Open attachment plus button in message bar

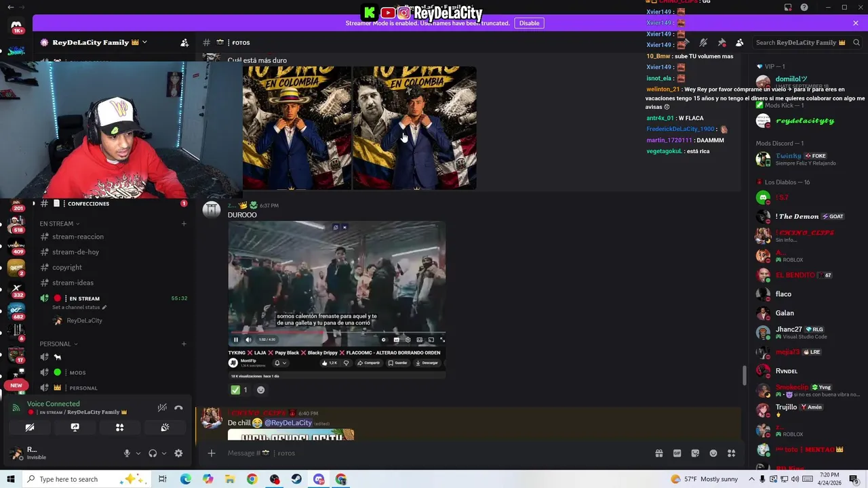212,453
